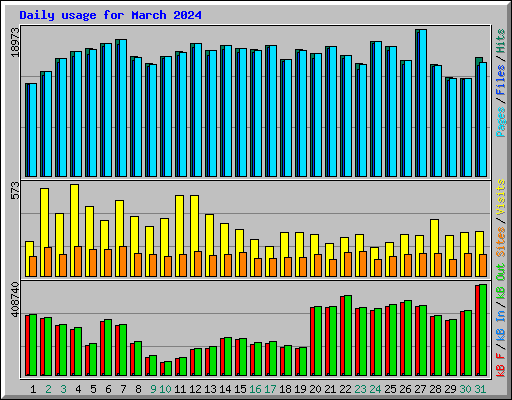Screen dimensions: 512x400
Task: Click day 20 on the x-axis
Action: 315,389
